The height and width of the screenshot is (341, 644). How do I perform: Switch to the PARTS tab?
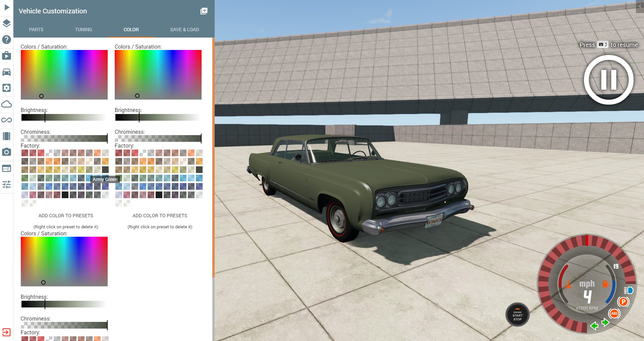36,30
